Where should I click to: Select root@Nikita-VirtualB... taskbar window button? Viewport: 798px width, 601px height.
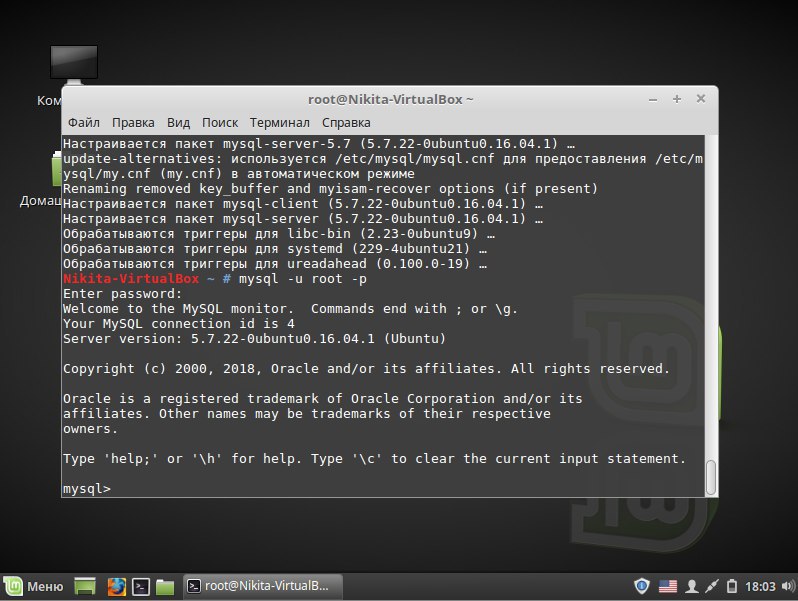click(x=263, y=586)
